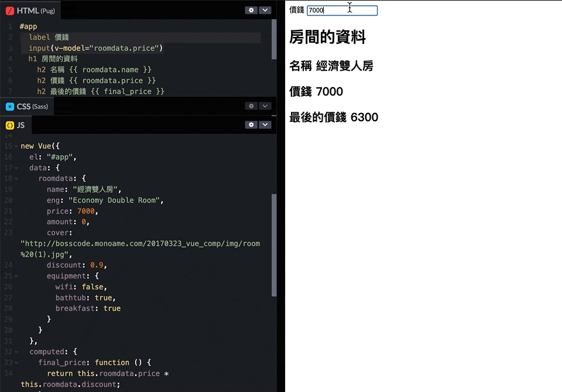The height and width of the screenshot is (392, 562).
Task: Click the 'discount: 0.9' code line
Action: [x=77, y=265]
